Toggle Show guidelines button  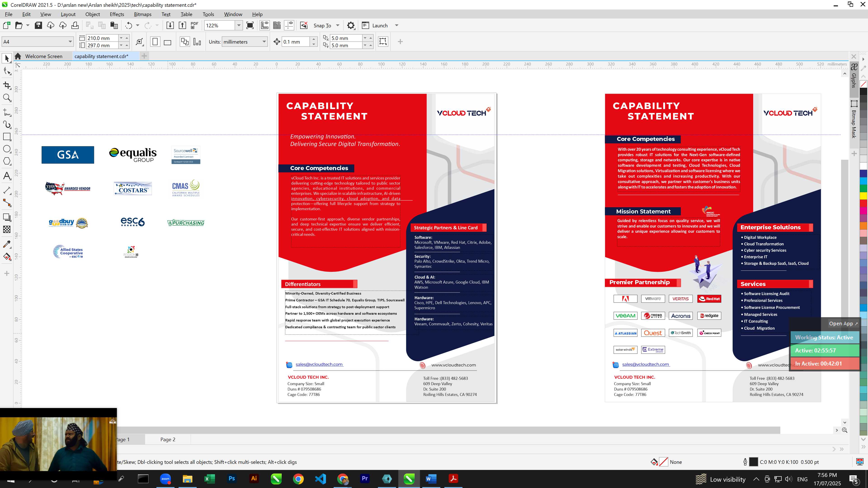pos(289,25)
